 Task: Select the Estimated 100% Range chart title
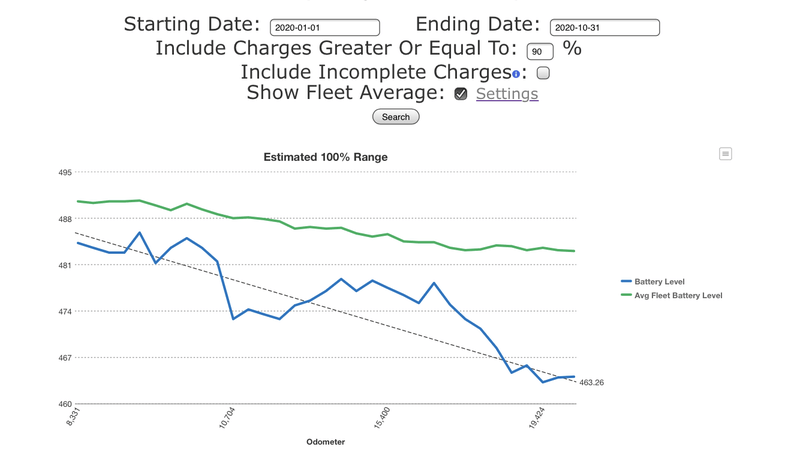325,157
